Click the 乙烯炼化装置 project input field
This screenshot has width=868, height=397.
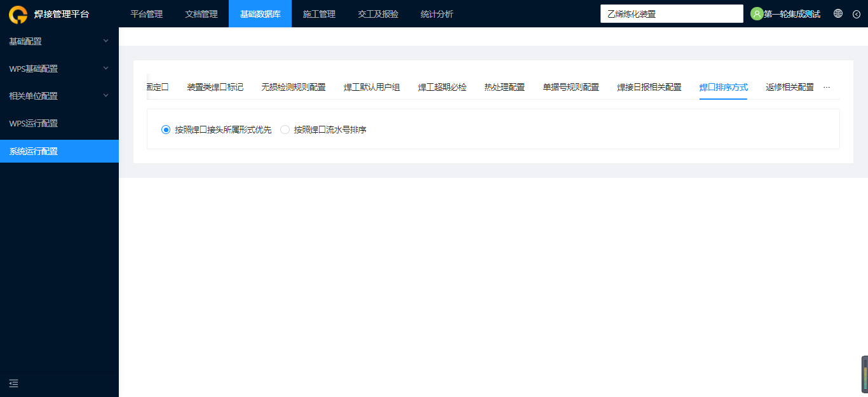(672, 13)
